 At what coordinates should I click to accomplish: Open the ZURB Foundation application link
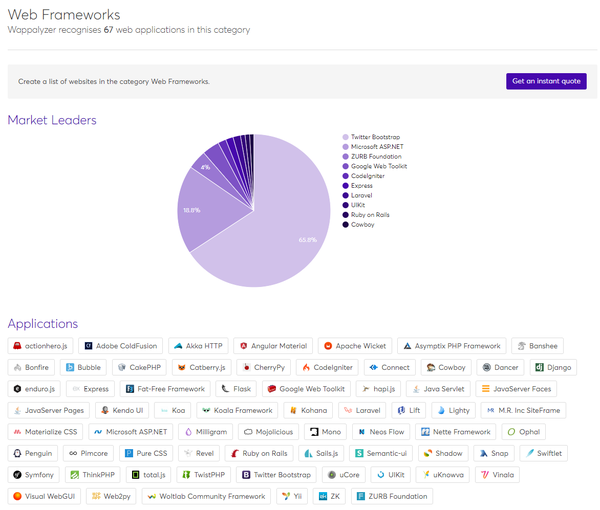392,496
